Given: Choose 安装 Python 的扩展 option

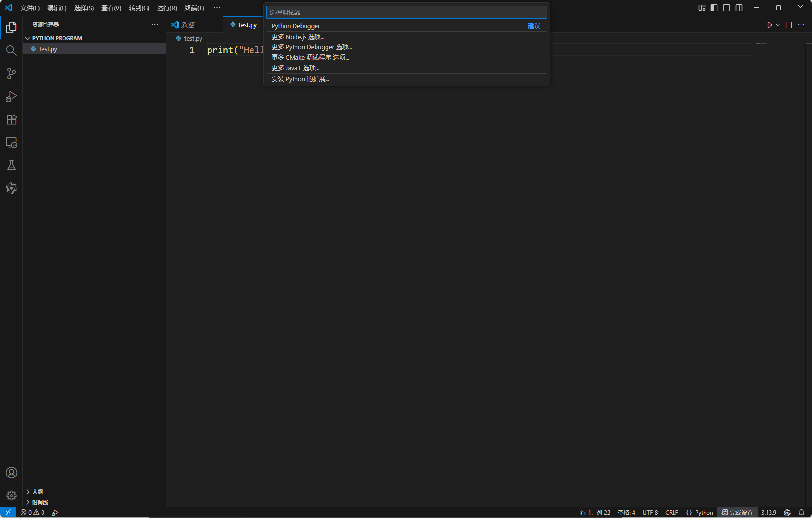Looking at the screenshot, I should point(300,79).
